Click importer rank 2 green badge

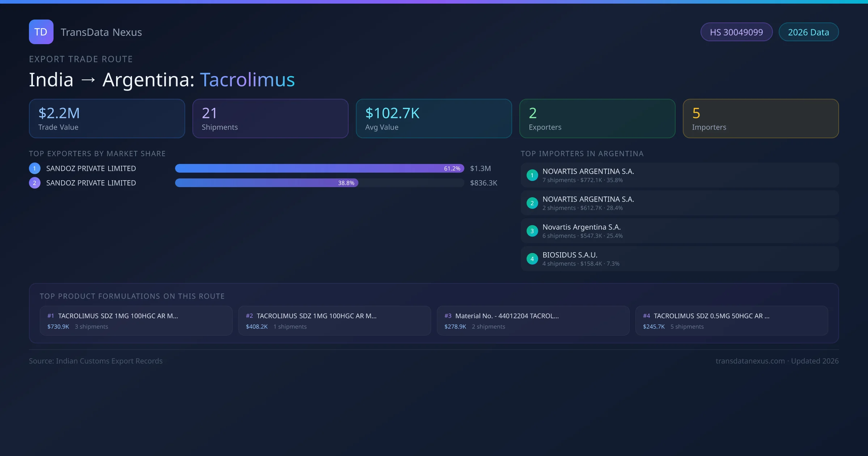(x=532, y=203)
